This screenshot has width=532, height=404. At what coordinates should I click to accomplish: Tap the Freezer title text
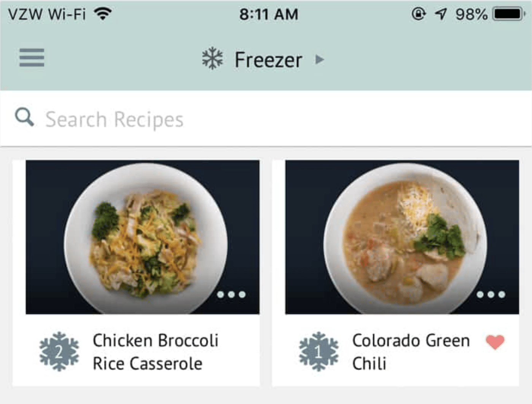pos(268,60)
